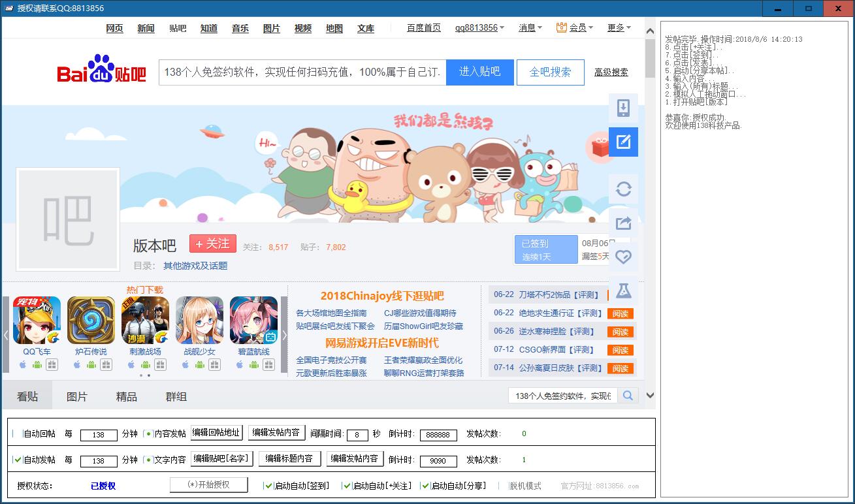
Task: Click the 全吧搜索 button
Action: coord(551,72)
